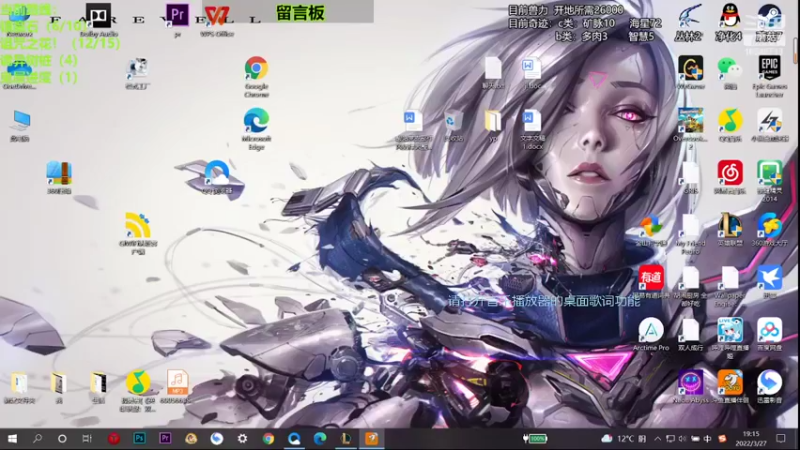Open Task View on taskbar

[87, 439]
